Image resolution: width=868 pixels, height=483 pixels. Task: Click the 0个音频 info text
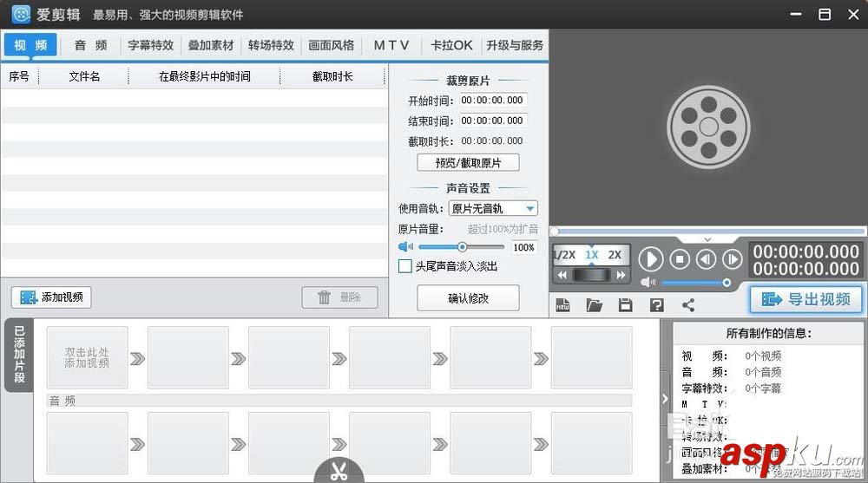pos(763,372)
